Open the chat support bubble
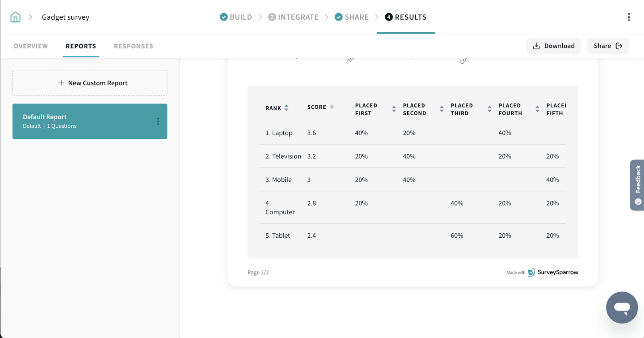644x338 pixels. pos(621,307)
